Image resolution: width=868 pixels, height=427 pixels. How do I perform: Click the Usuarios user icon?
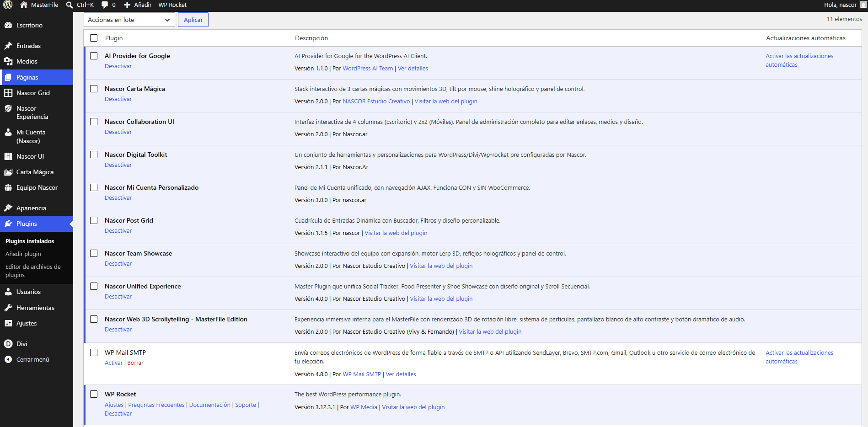(8, 292)
